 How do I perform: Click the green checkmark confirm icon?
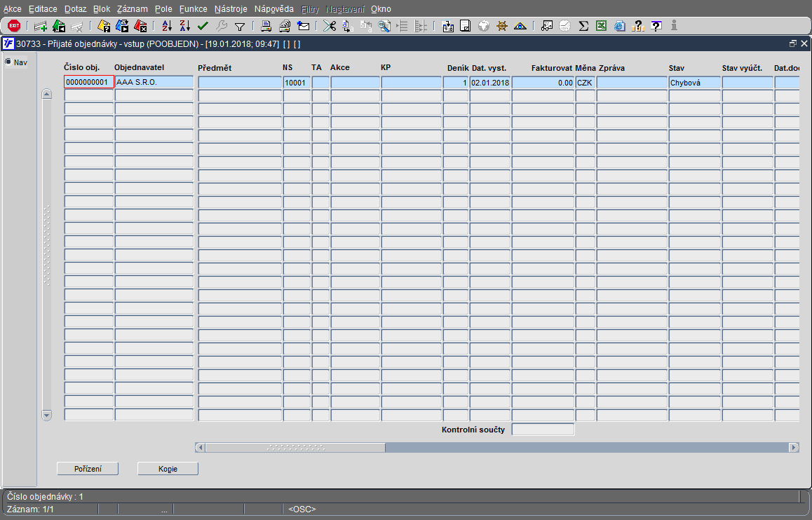(203, 26)
